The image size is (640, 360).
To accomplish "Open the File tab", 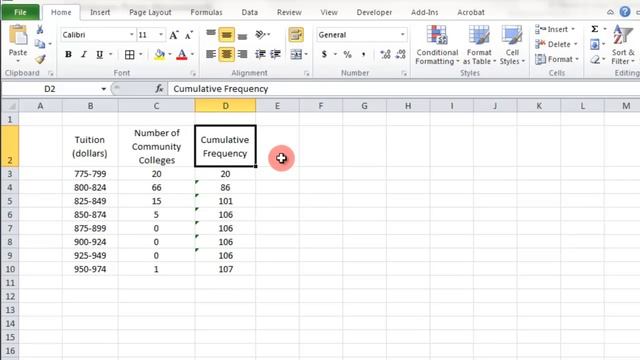I will tap(20, 12).
